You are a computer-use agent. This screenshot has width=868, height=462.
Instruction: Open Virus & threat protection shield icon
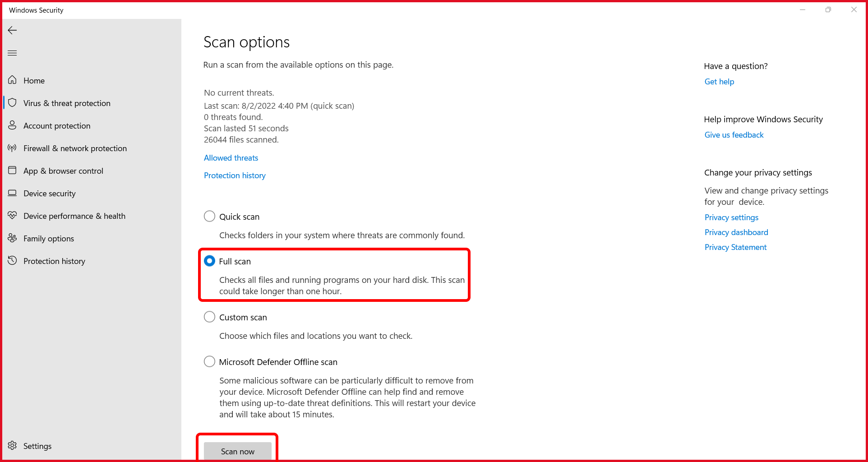point(13,103)
